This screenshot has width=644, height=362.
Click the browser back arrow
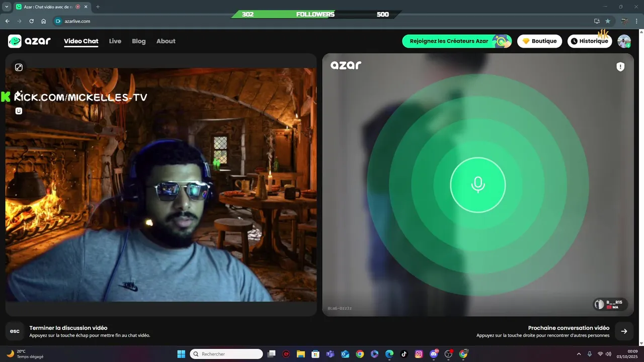tap(7, 21)
